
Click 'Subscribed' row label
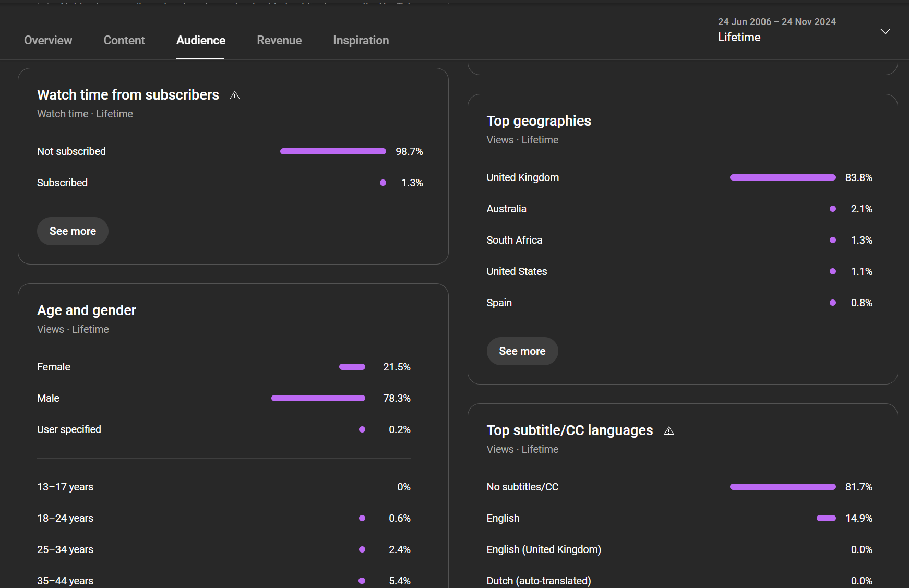pyautogui.click(x=62, y=183)
